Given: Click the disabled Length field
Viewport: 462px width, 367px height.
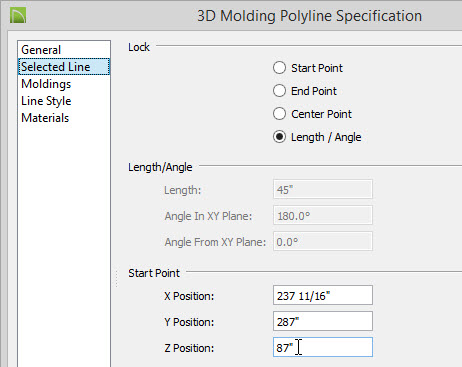Looking at the screenshot, I should click(323, 189).
